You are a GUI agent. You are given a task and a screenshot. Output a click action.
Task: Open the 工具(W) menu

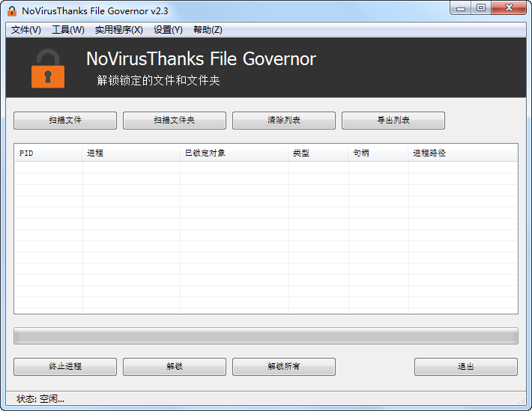pos(68,30)
